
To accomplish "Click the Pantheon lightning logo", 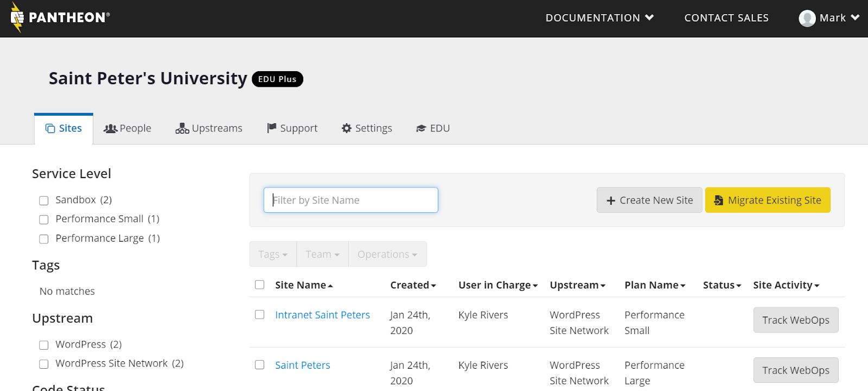I will point(17,18).
